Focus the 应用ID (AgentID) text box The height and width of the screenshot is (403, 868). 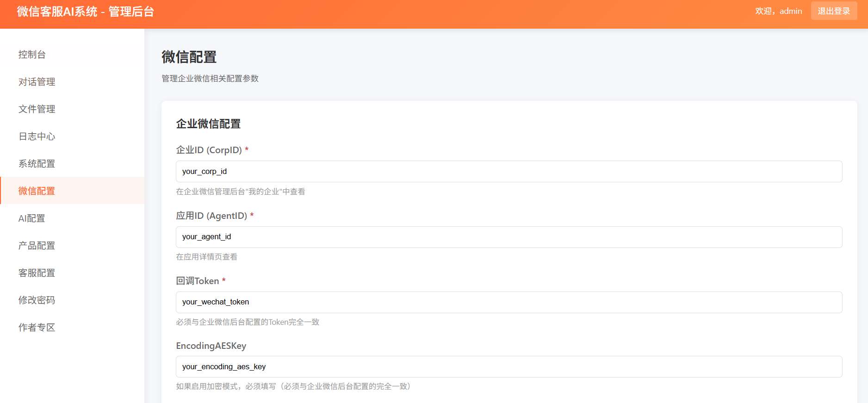[x=508, y=237]
